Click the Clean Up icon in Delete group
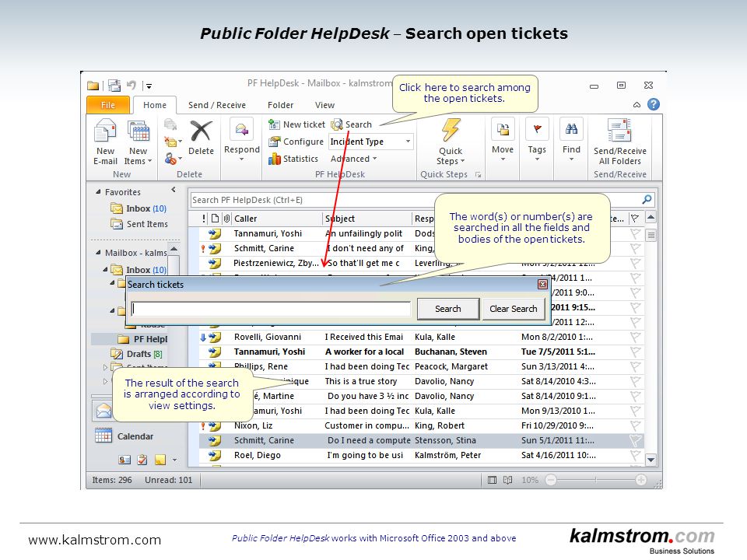This screenshot has height=560, width=747. [171, 142]
